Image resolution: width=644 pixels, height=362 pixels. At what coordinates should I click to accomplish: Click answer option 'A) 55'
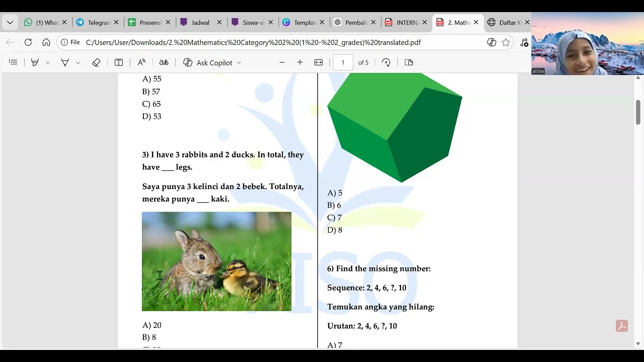(x=152, y=79)
